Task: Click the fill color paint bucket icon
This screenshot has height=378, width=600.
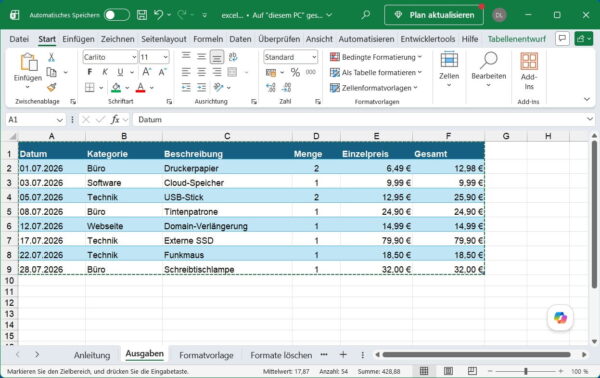Action: tap(116, 88)
